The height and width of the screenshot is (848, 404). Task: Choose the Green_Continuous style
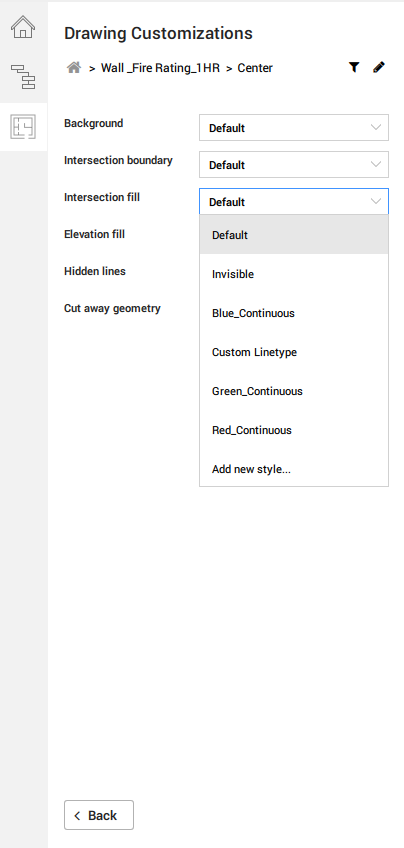(294, 391)
